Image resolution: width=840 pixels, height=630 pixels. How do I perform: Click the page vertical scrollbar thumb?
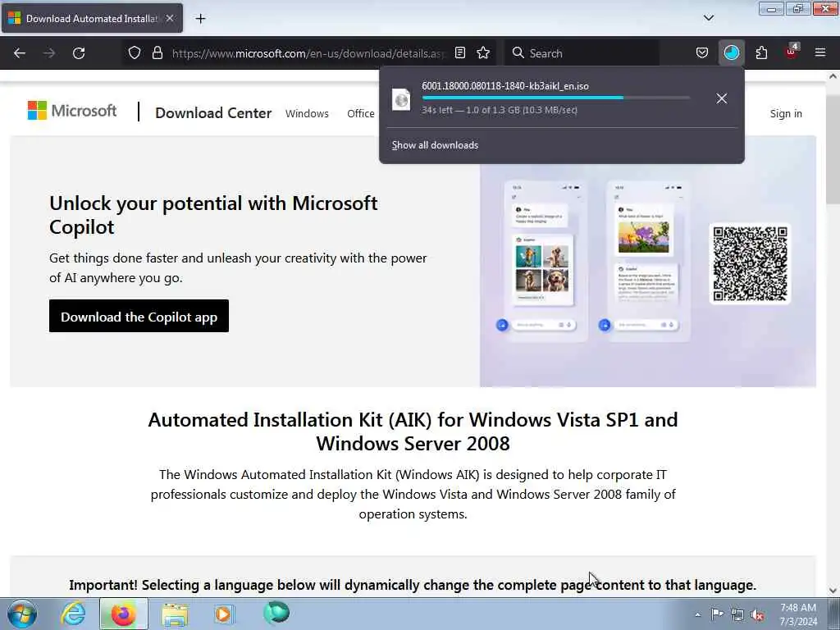tap(833, 148)
